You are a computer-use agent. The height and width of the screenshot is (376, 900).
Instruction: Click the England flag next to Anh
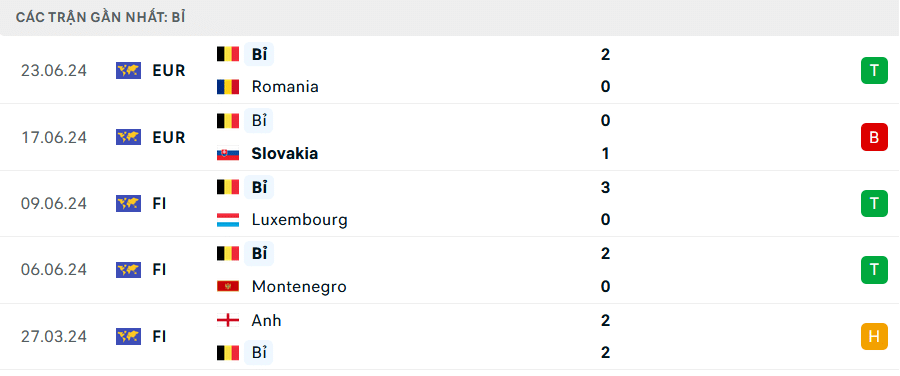(228, 320)
